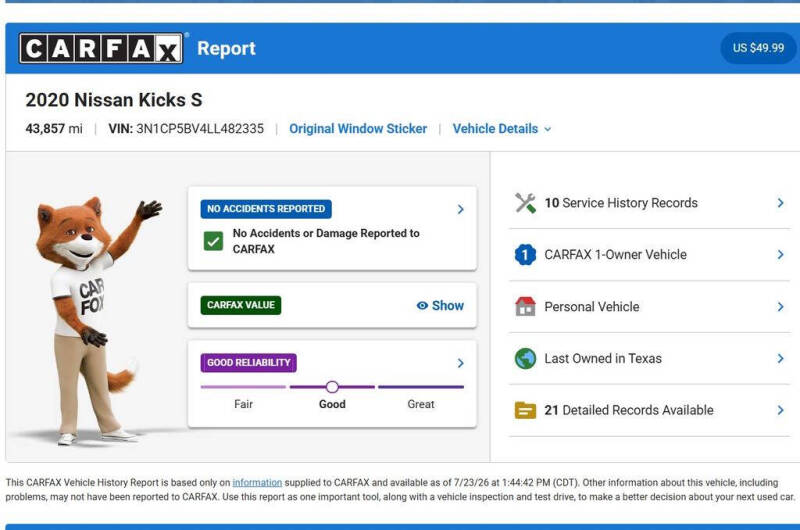Follow the underlined information link

pyautogui.click(x=257, y=483)
